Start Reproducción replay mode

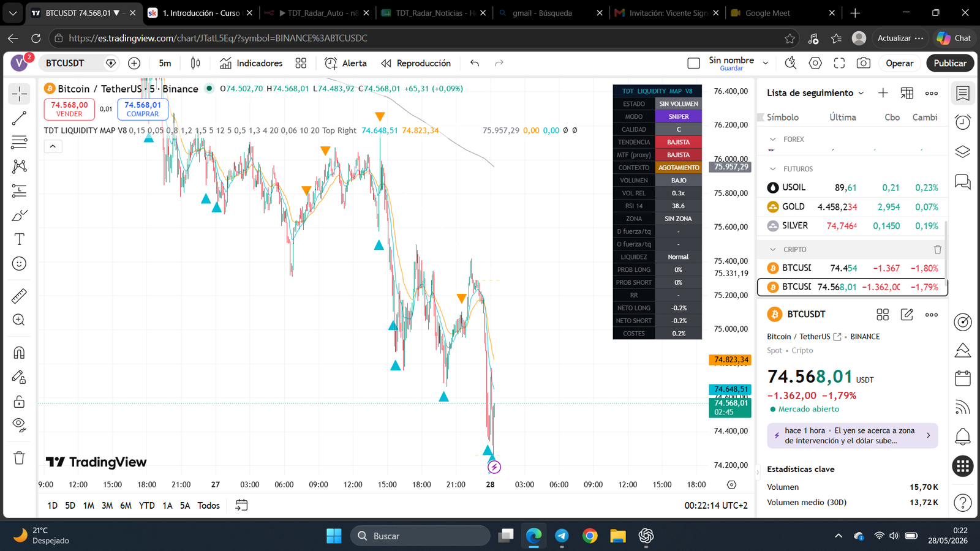tap(416, 63)
